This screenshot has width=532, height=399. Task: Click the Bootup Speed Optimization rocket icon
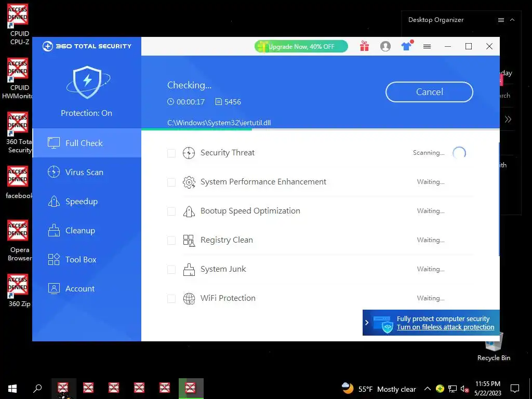189,211
